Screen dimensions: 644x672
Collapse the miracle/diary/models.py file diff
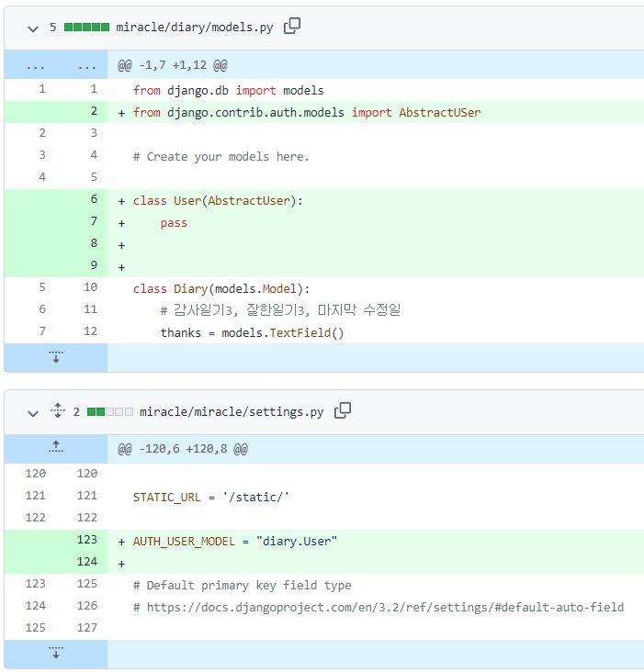click(x=32, y=28)
